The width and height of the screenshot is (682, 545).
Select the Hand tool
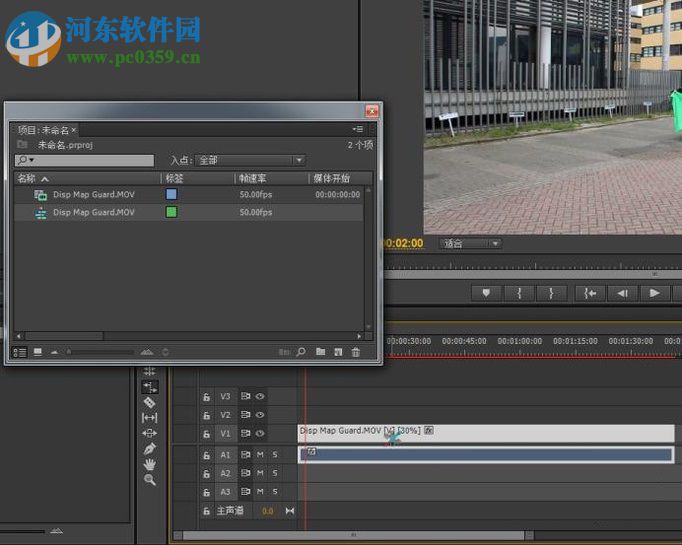pos(150,464)
